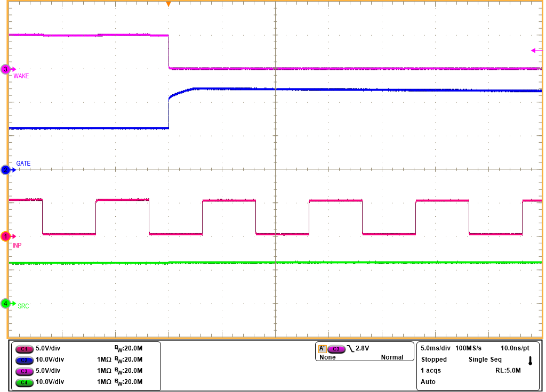Screen dimensions: 546x392
Task: Click the falling edge trigger slope symbol
Action: click(x=350, y=349)
